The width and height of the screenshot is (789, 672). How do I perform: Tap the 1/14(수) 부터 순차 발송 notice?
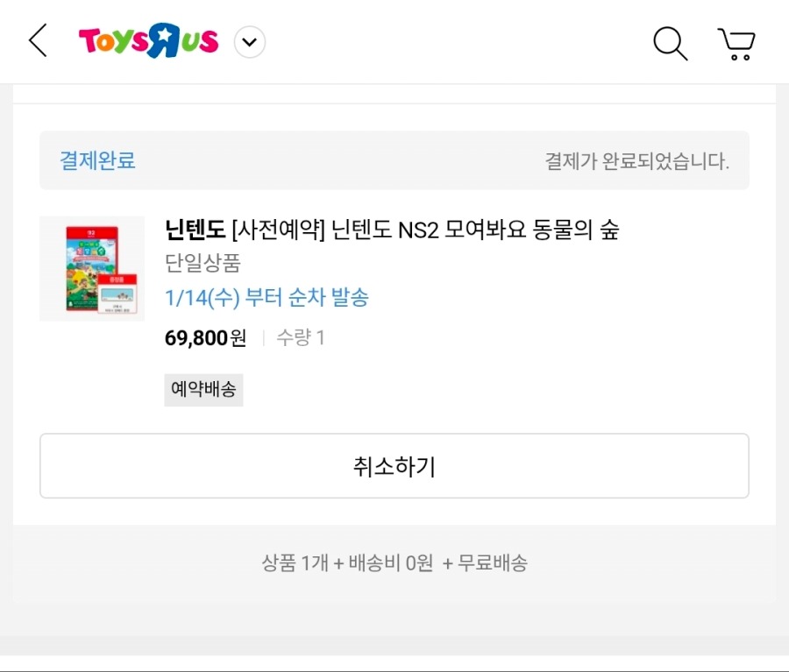point(267,298)
